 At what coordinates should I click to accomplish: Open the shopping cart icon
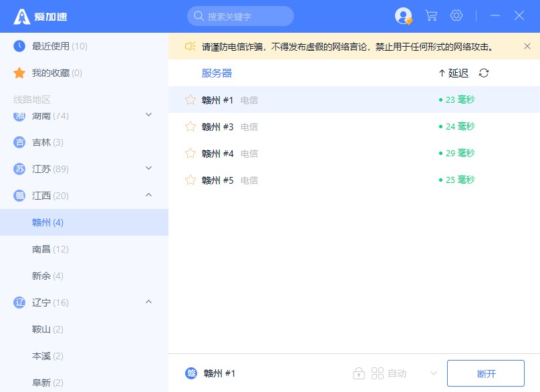(431, 16)
